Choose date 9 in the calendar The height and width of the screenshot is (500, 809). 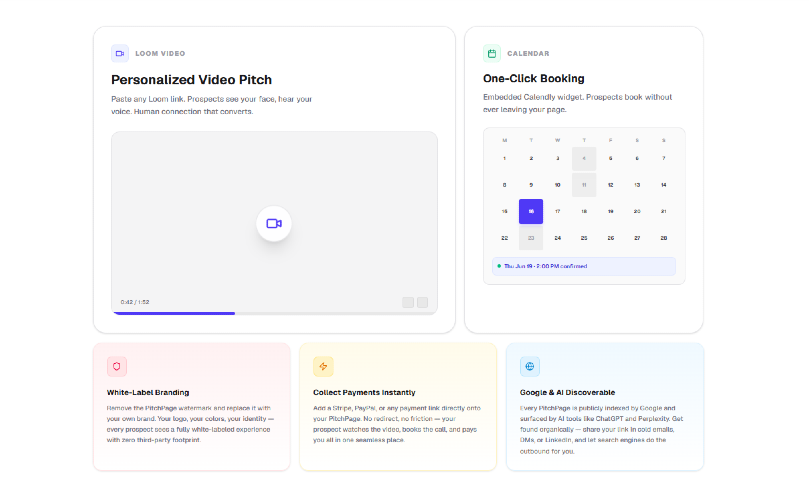tap(531, 185)
